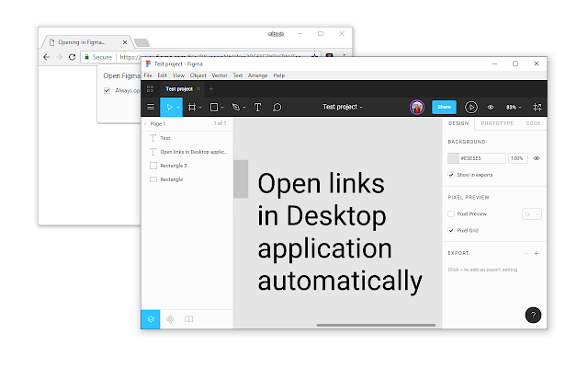Expand the Page 1 pages list
Viewport: 588px width, 368px height.
[x=145, y=123]
